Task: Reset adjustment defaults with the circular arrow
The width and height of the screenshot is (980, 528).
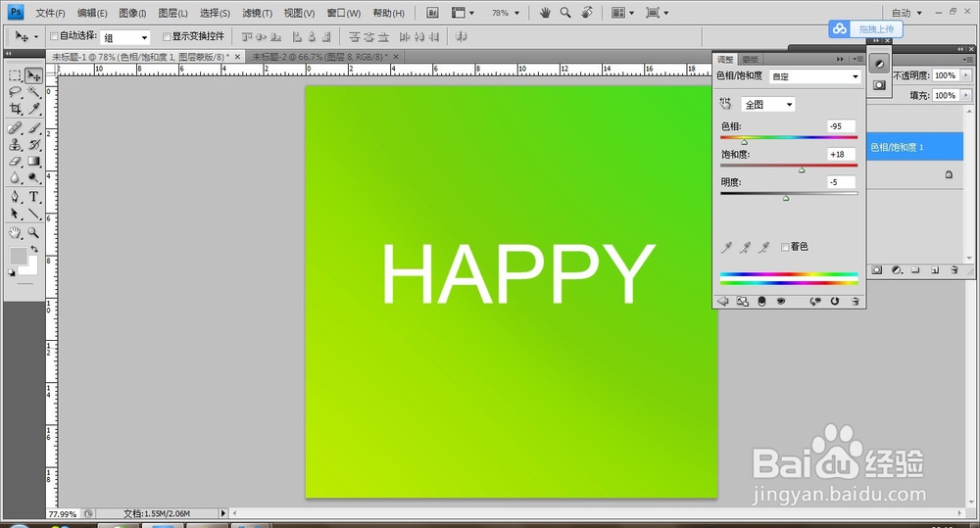Action: [834, 301]
